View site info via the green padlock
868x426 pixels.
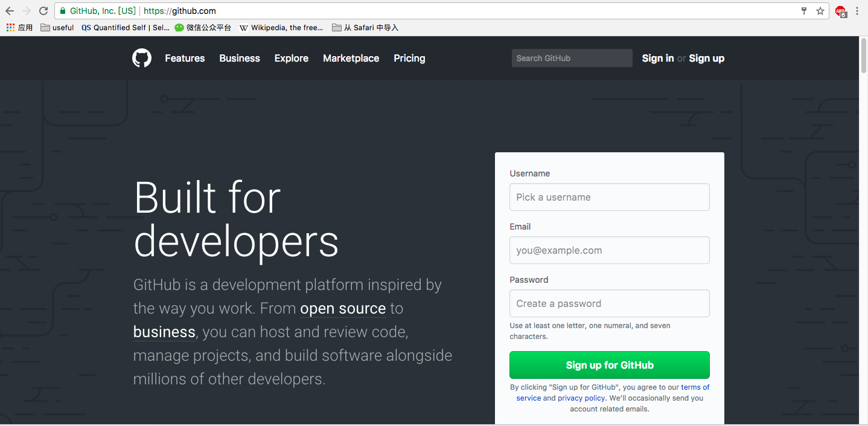coord(62,11)
